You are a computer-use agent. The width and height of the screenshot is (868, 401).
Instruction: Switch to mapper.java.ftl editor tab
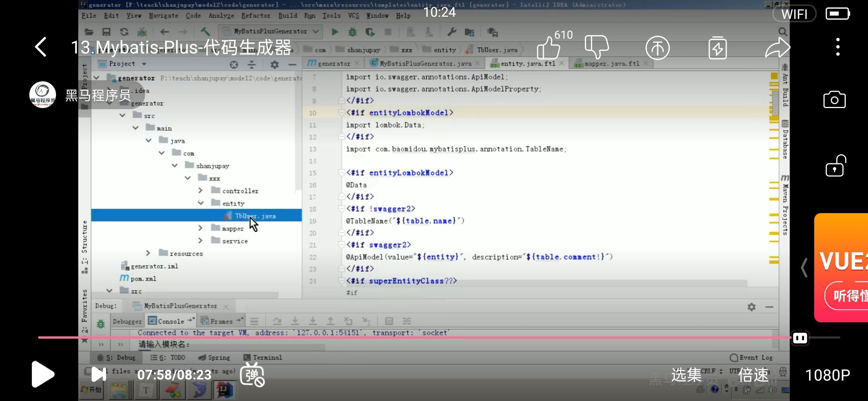pos(611,63)
